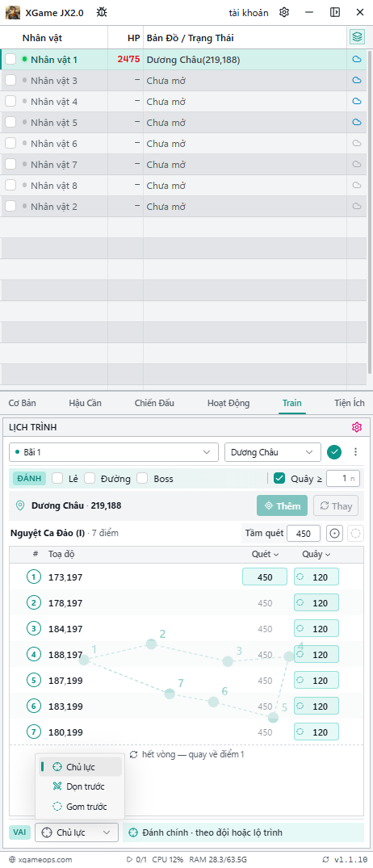Click xgameops.com globe link in status bar
Viewport: 373px width, 868px height.
click(x=41, y=859)
